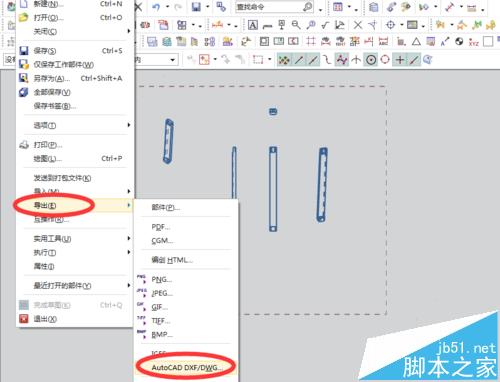Export image as JPEG

(186, 293)
